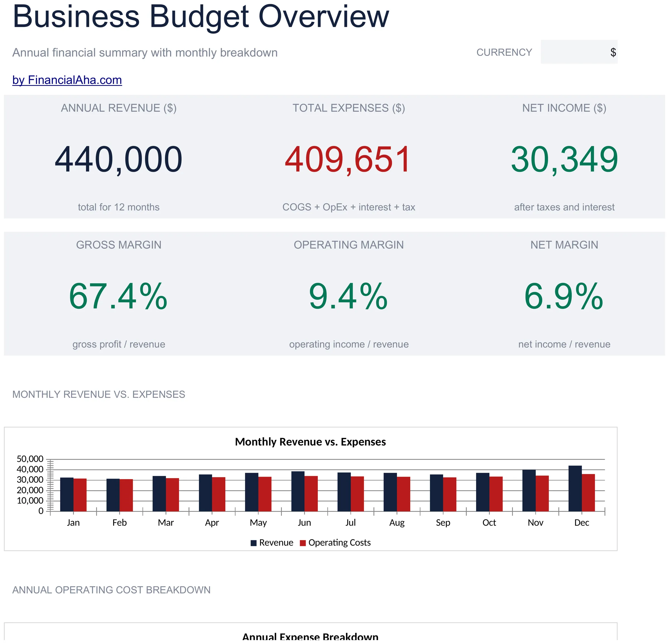Select the December operating costs bar
The width and height of the screenshot is (669, 644).
pyautogui.click(x=588, y=492)
